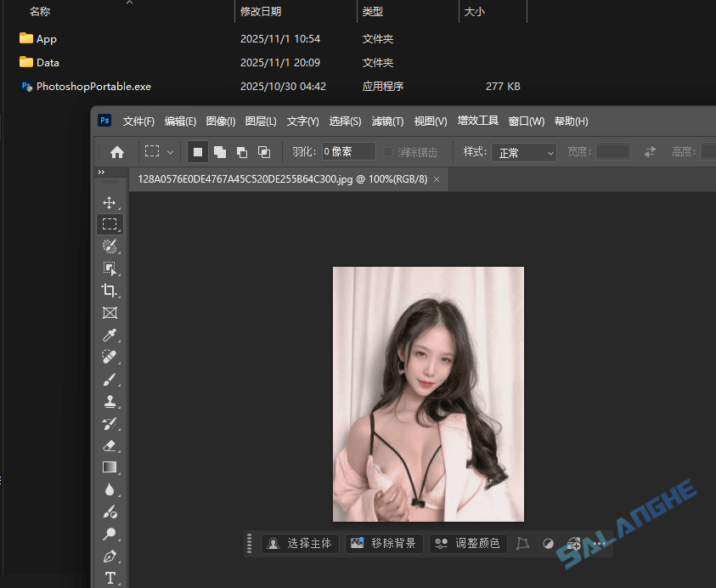Screen dimensions: 716x588
Task: Select the Clone Stamp tool
Action: click(110, 401)
